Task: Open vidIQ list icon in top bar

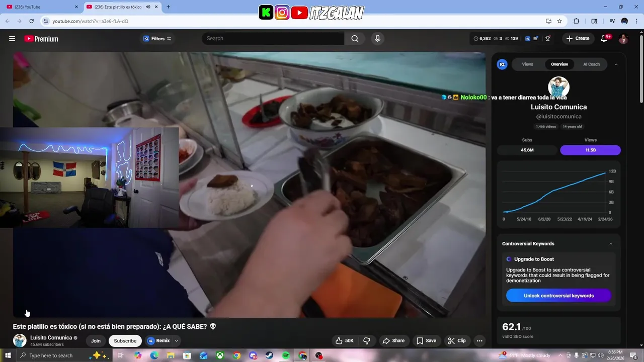Action: pos(536,39)
